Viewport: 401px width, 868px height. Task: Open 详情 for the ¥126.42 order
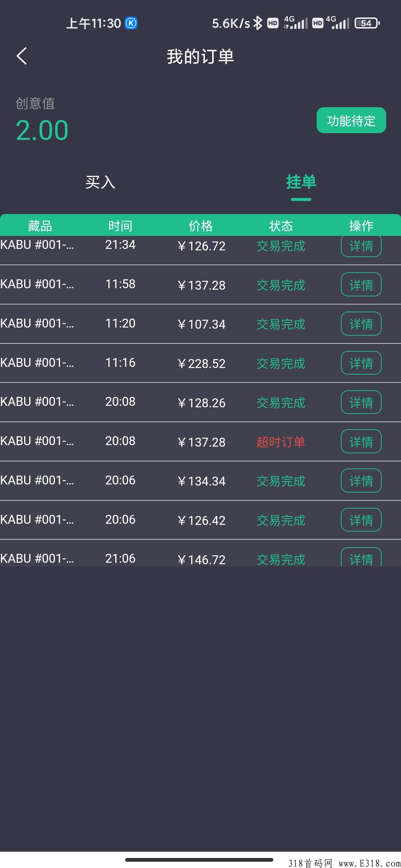tap(361, 520)
